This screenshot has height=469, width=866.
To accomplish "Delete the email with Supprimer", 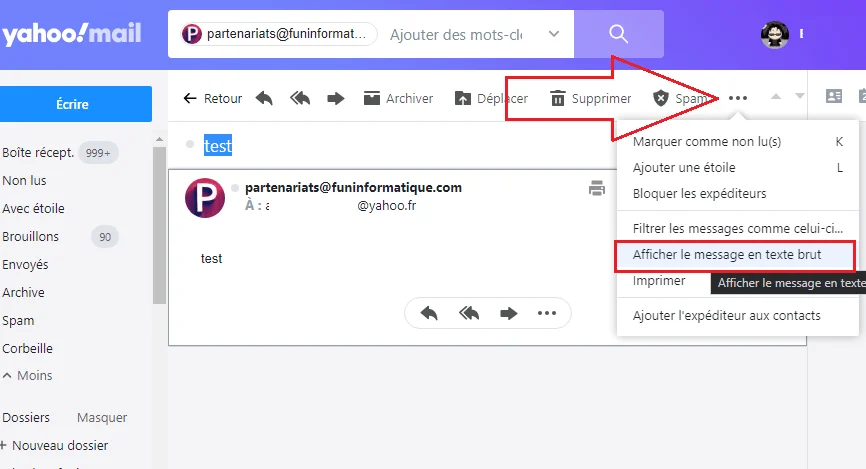I will (590, 98).
